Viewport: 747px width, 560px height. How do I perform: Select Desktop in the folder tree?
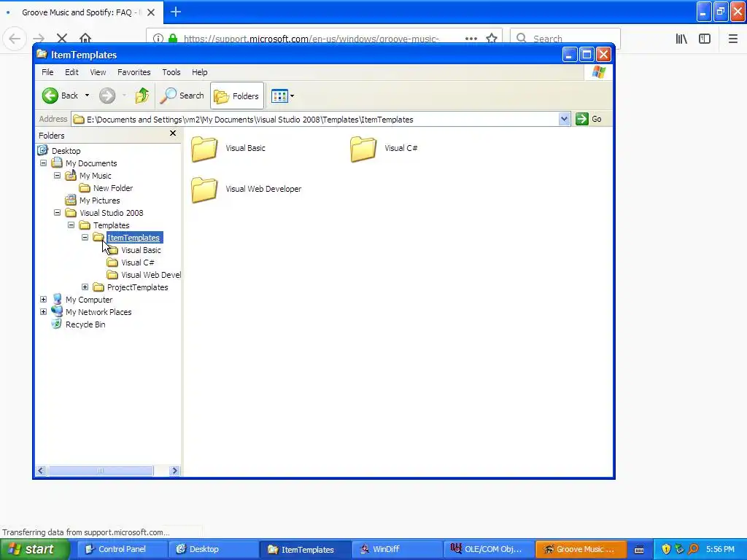(x=66, y=151)
